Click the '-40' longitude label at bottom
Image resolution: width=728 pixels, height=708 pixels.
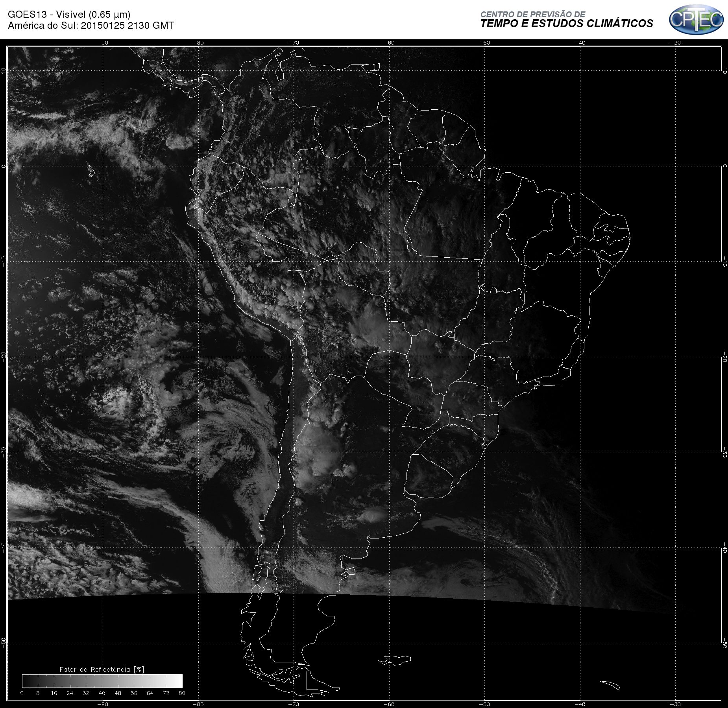(580, 704)
